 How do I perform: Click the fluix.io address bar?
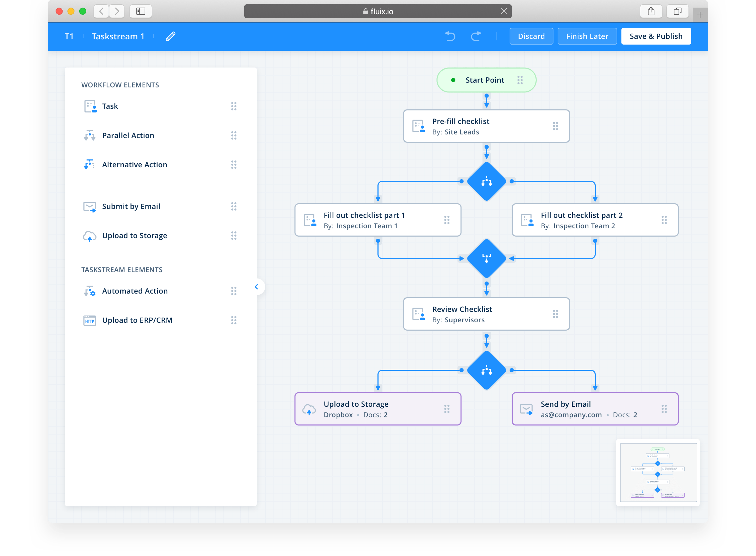tap(377, 11)
